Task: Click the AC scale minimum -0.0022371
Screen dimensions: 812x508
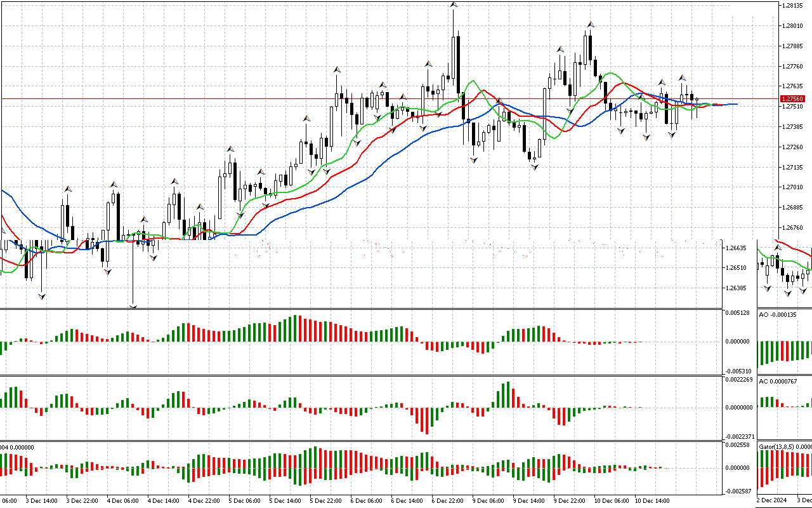Action: pyautogui.click(x=740, y=436)
